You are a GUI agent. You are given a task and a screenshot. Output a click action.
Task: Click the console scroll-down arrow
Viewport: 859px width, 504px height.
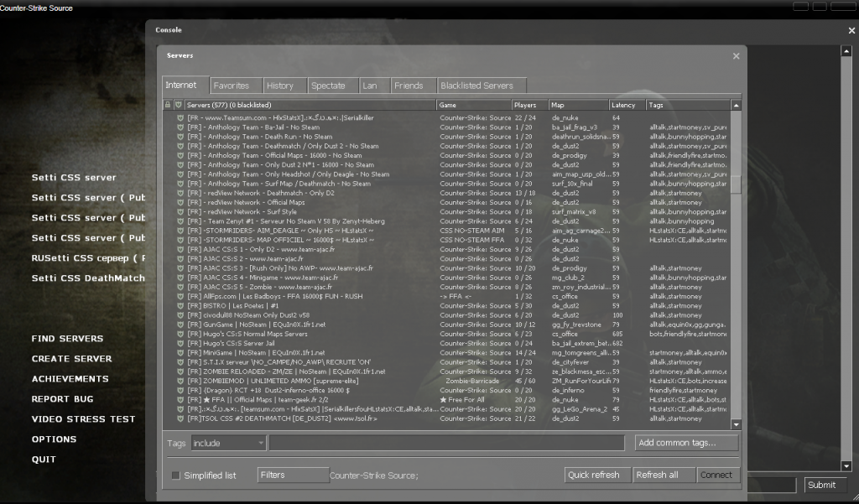pos(846,466)
